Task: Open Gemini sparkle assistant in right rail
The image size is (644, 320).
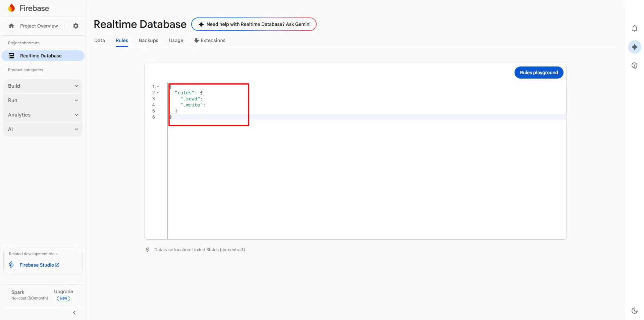Action: pos(634,47)
